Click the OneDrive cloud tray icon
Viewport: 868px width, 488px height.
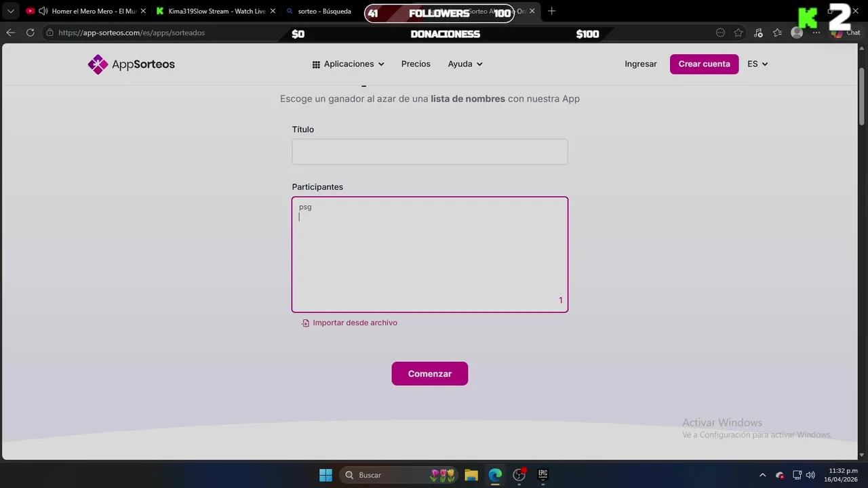[x=780, y=475]
